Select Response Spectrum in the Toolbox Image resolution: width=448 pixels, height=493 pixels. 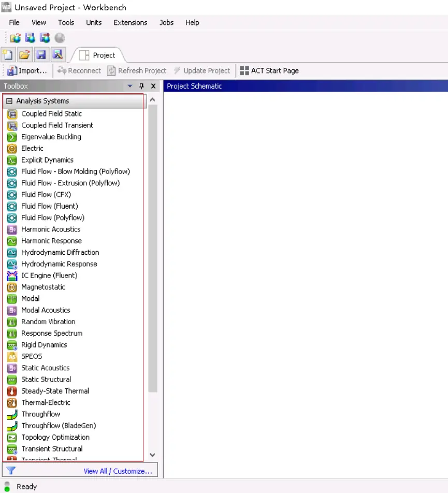(52, 334)
